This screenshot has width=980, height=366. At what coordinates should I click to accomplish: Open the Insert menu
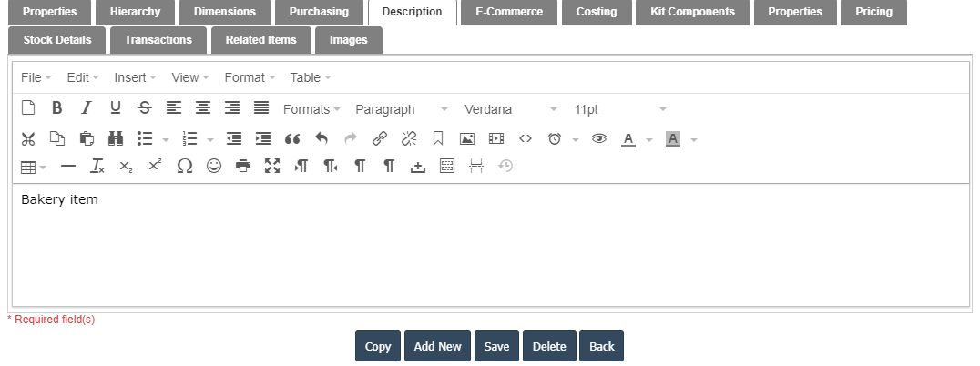coord(135,77)
